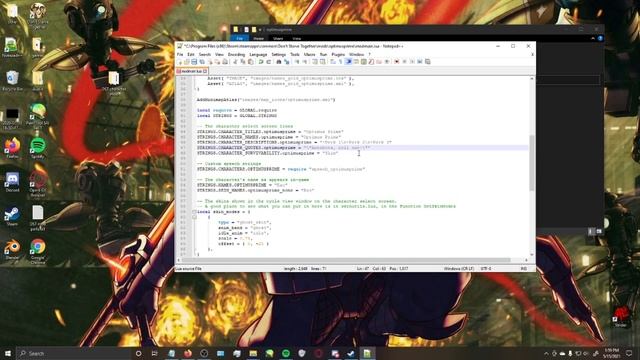
Task: Click the Windows Start button
Action: coord(8,353)
